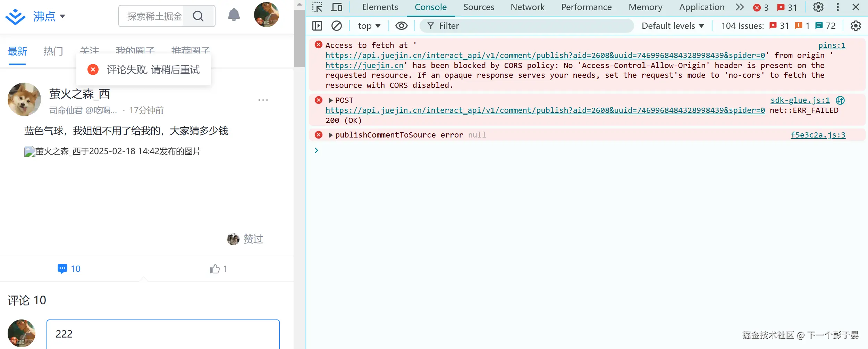The image size is (868, 349).
Task: Click the notification bell icon
Action: pyautogui.click(x=234, y=15)
